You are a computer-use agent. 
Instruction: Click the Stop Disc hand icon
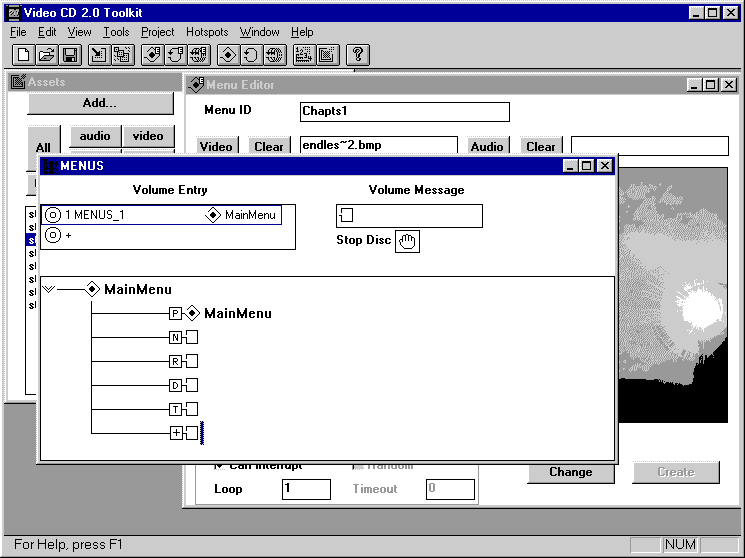(407, 241)
